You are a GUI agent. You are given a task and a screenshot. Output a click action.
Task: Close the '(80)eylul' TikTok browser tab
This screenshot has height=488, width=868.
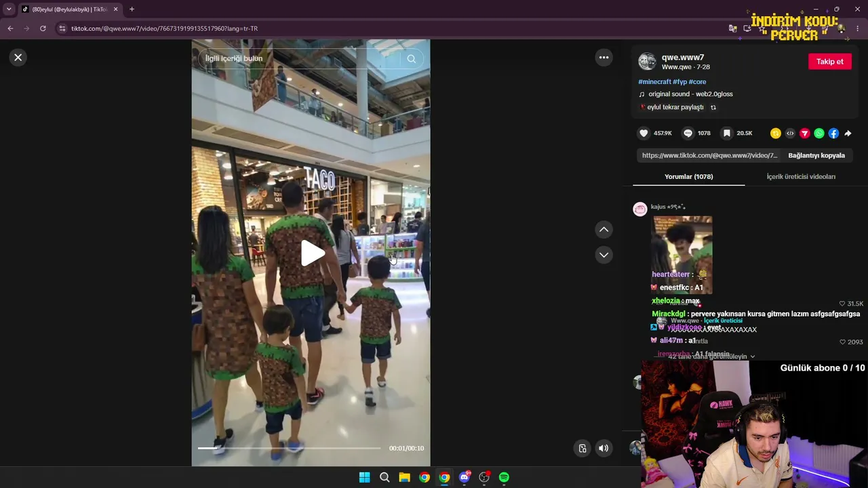[115, 9]
